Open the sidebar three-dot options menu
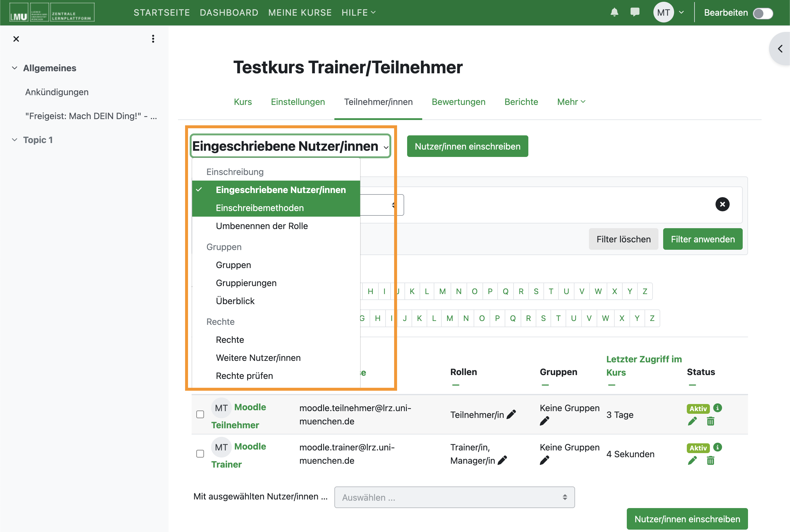790x532 pixels. coord(153,39)
